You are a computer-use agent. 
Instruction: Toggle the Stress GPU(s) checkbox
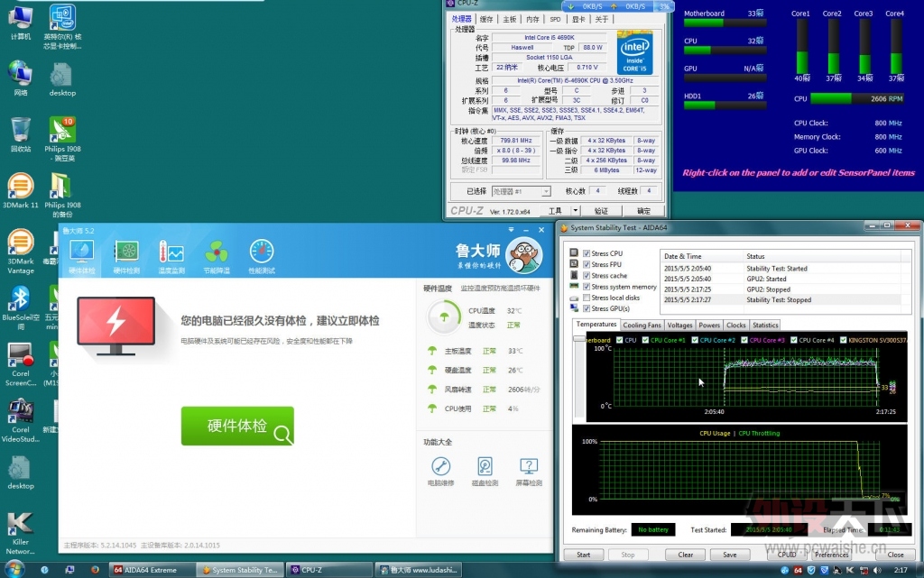tap(587, 308)
